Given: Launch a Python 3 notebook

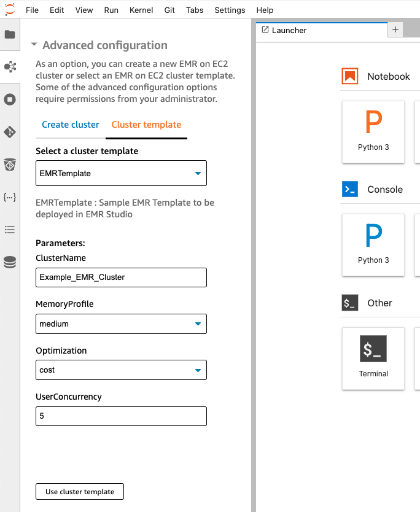Looking at the screenshot, I should (373, 132).
